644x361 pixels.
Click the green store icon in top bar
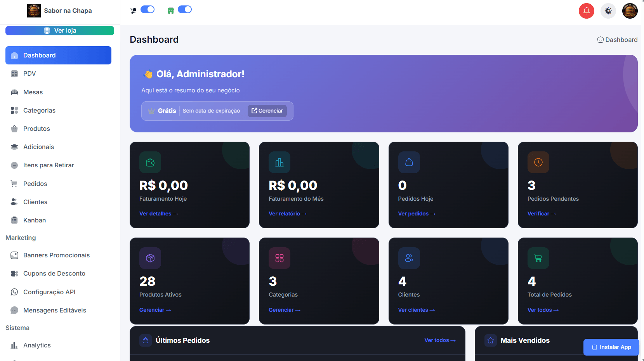tap(171, 11)
